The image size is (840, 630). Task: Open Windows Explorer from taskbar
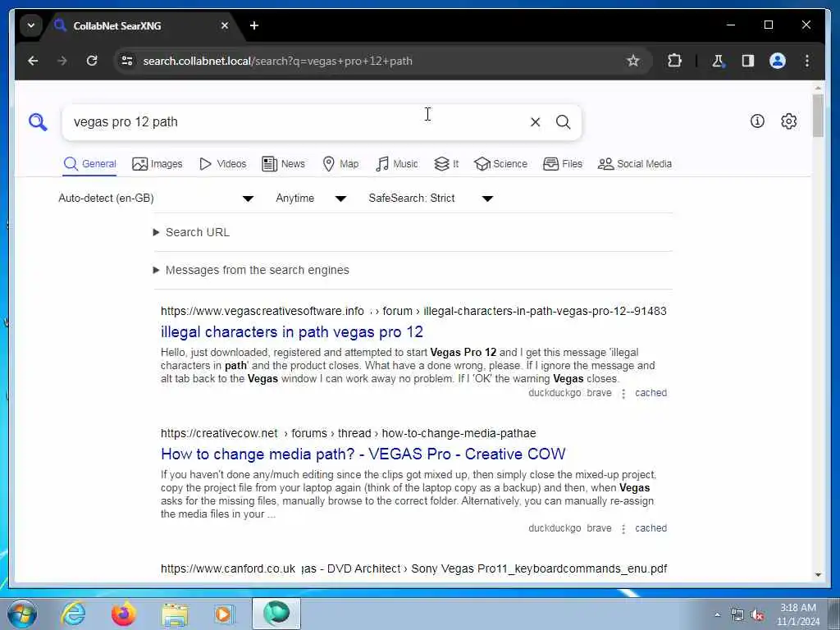click(x=175, y=614)
